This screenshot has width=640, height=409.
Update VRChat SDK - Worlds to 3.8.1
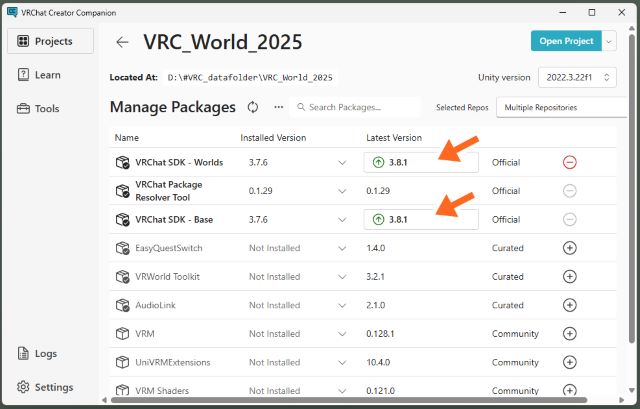(x=421, y=162)
